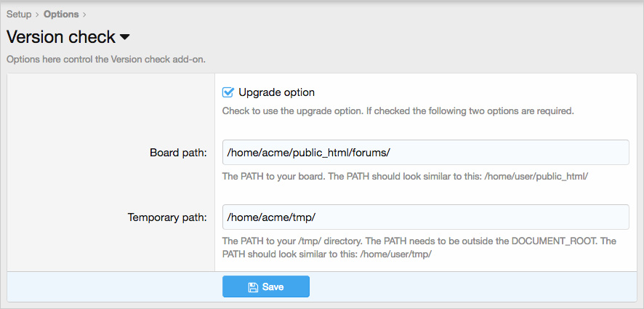Screen dimensions: 644x309
Task: Click the Version check add-on description
Action: (106, 59)
